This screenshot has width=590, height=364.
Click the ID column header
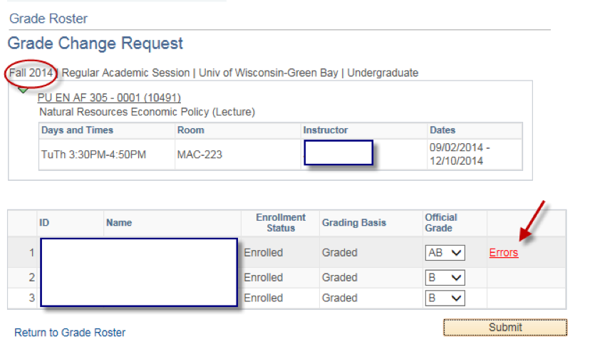[44, 223]
